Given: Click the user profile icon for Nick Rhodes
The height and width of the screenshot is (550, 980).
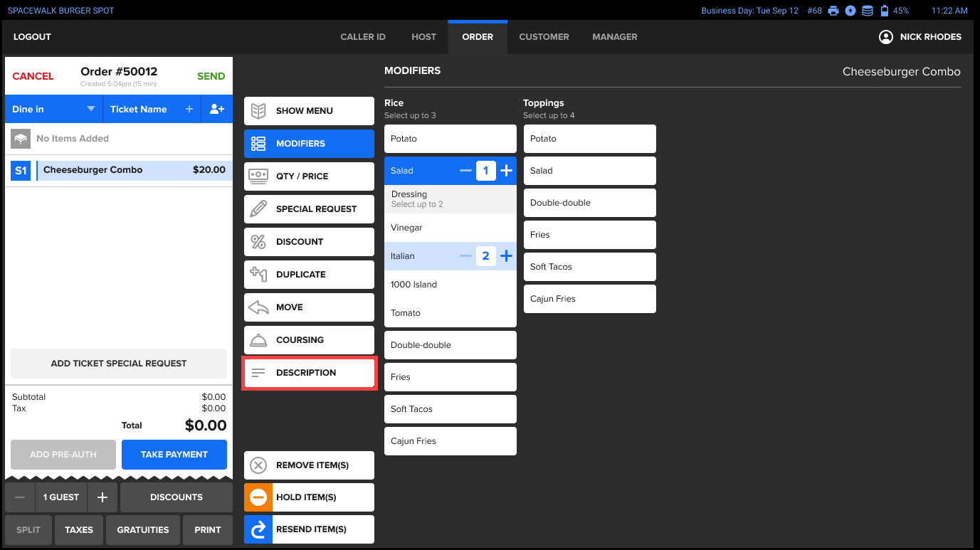Looking at the screenshot, I should [885, 37].
